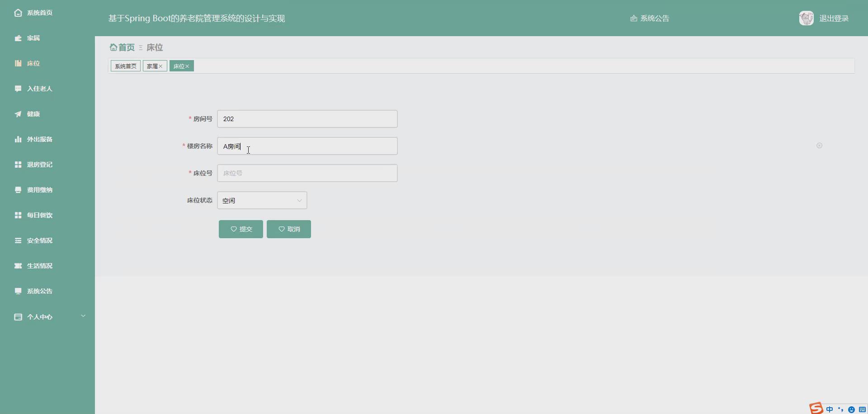Viewport: 868px width, 414px height.
Task: Click the 提交 submit button
Action: [x=241, y=229]
